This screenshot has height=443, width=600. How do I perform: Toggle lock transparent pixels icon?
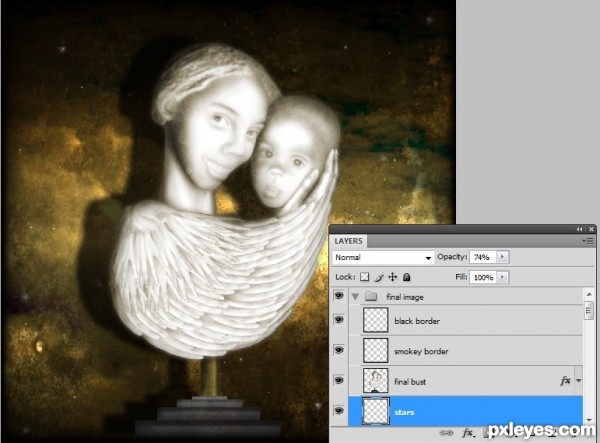coord(364,277)
